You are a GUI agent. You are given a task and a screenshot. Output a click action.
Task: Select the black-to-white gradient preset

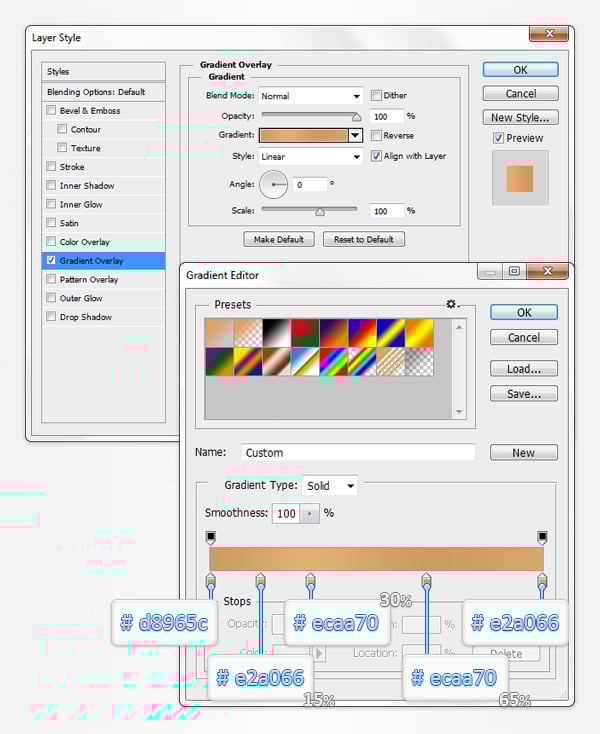coord(276,332)
